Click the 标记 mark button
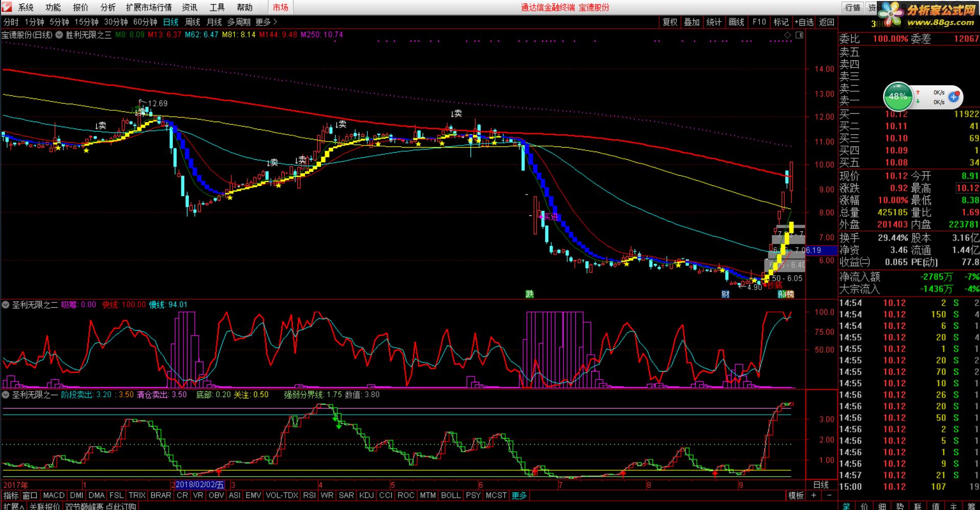The width and height of the screenshot is (980, 510). coord(781,22)
